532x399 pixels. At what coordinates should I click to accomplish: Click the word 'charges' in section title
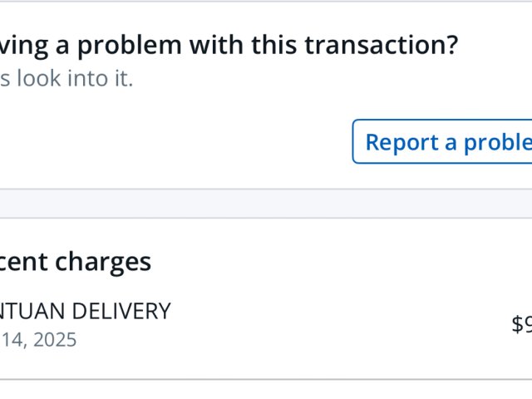(x=103, y=262)
